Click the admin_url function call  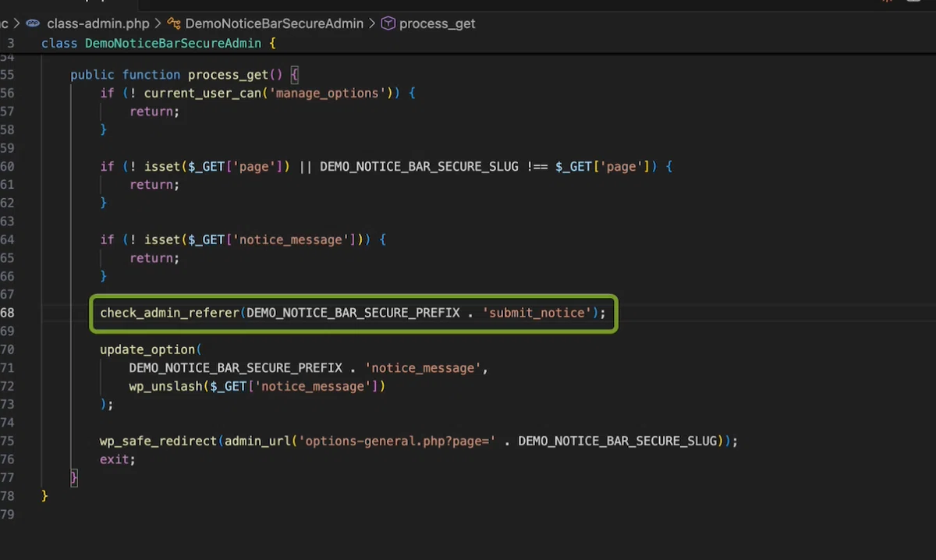point(257,441)
